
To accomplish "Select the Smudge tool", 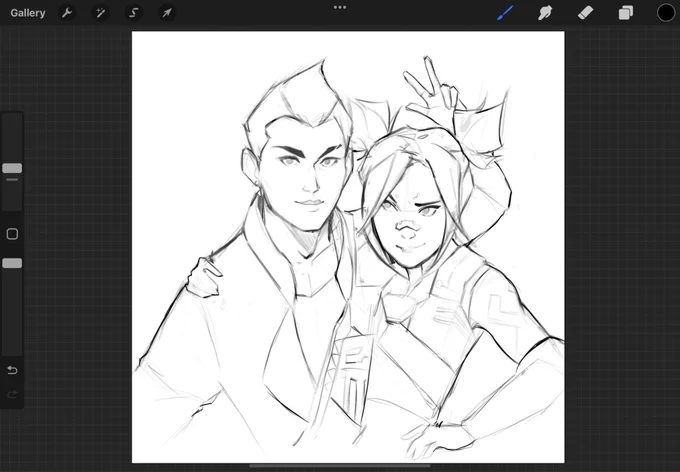I will pos(545,13).
